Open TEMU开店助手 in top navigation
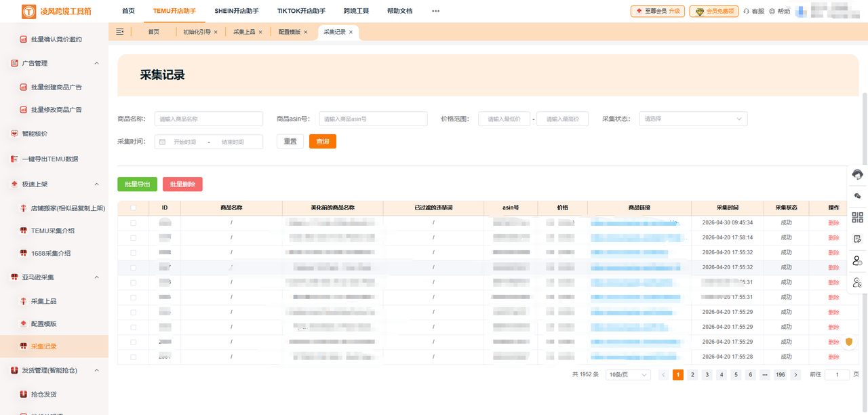 pos(174,12)
